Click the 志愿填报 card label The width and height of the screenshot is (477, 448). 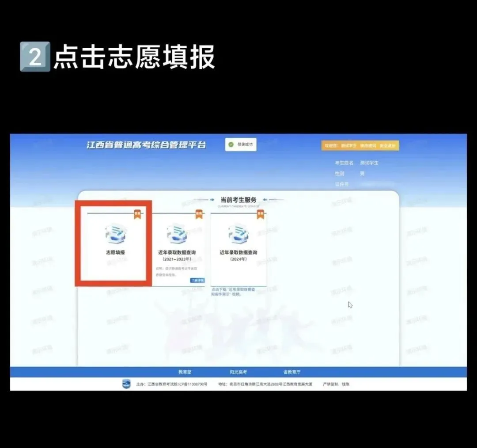click(x=116, y=252)
